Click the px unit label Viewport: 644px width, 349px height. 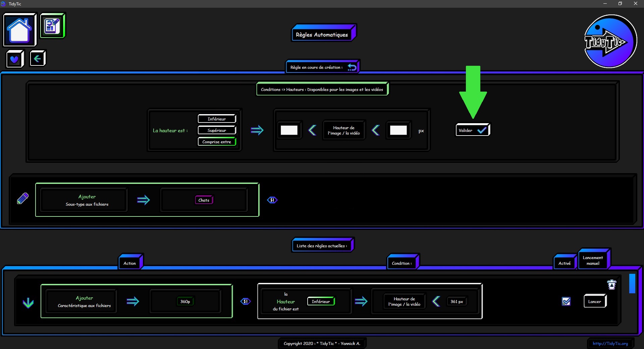pos(421,131)
